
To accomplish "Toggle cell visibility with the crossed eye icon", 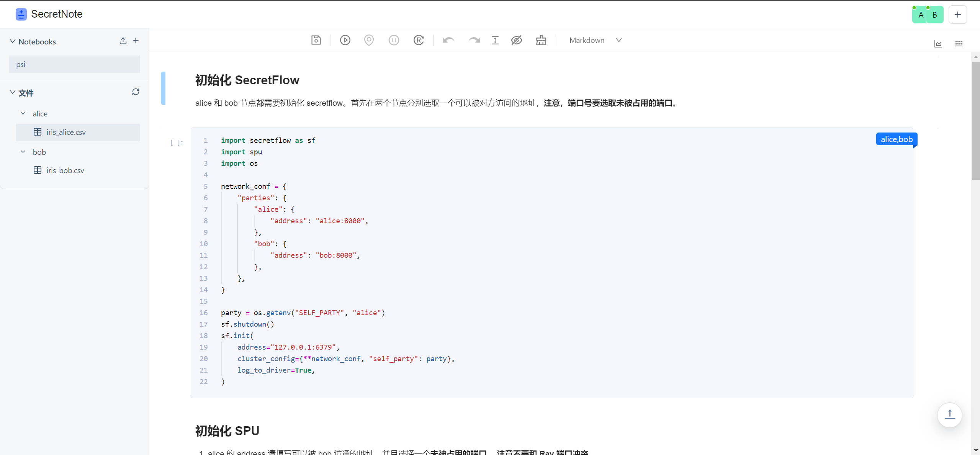I will (517, 40).
